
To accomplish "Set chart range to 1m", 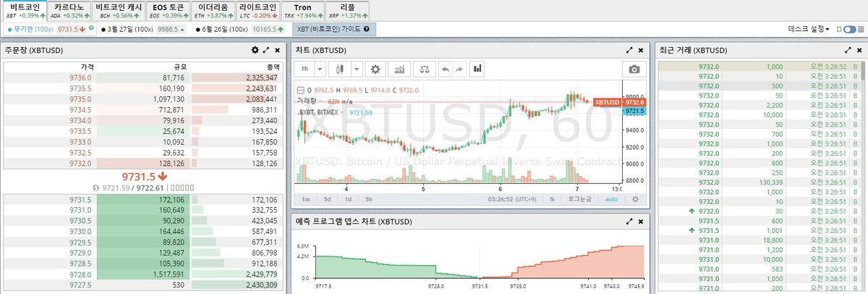I will click(306, 198).
